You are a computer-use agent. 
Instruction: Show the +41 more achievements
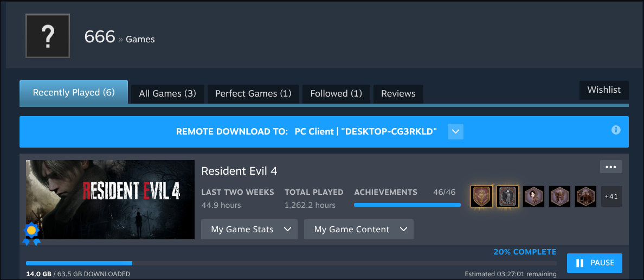tap(611, 196)
